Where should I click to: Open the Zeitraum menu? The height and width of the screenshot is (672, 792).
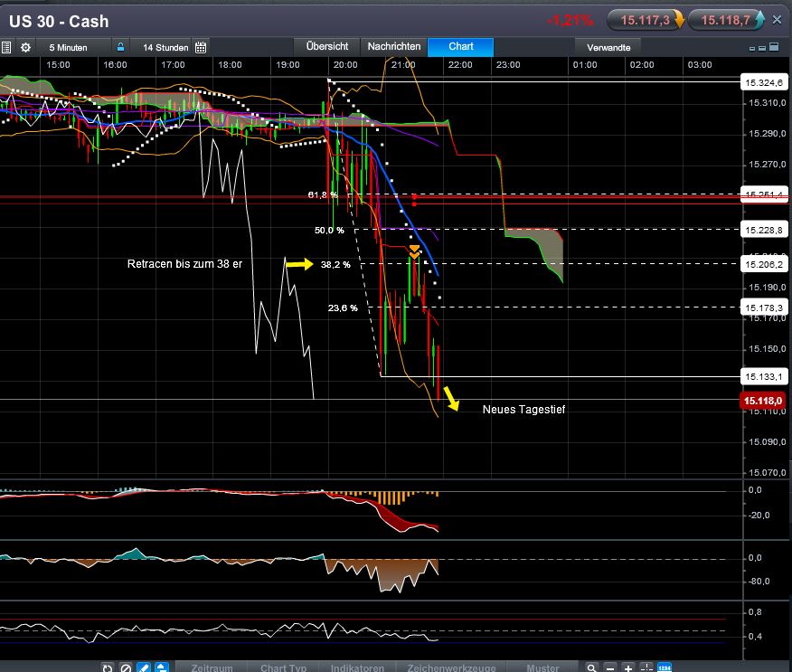click(x=212, y=667)
